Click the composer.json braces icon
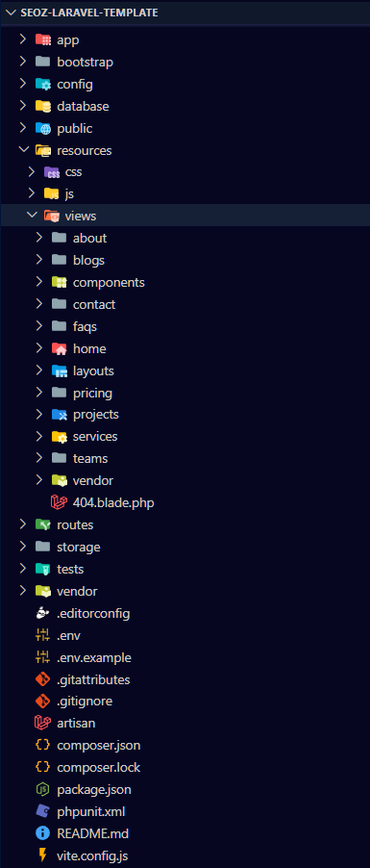This screenshot has height=868, width=370. click(43, 745)
